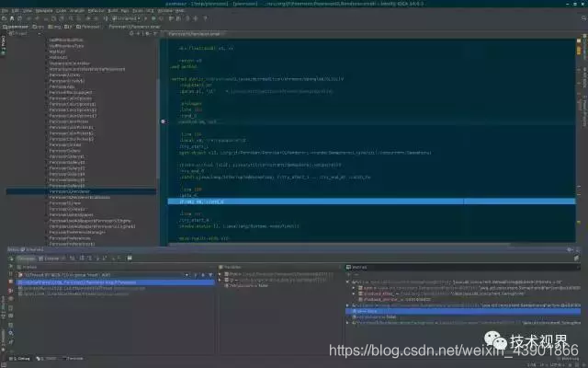Click the Step Into debug icon

(x=89, y=258)
